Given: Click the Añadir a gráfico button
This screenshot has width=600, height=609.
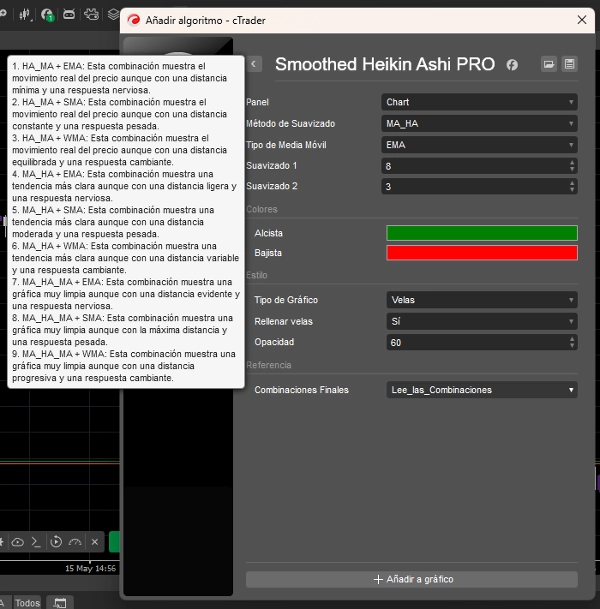Looking at the screenshot, I should pos(412,579).
